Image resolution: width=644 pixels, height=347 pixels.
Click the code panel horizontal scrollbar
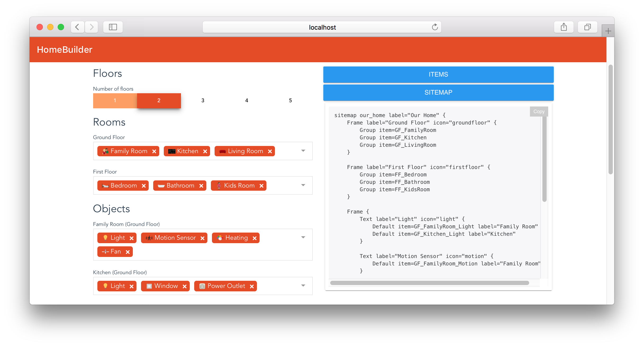click(x=429, y=283)
